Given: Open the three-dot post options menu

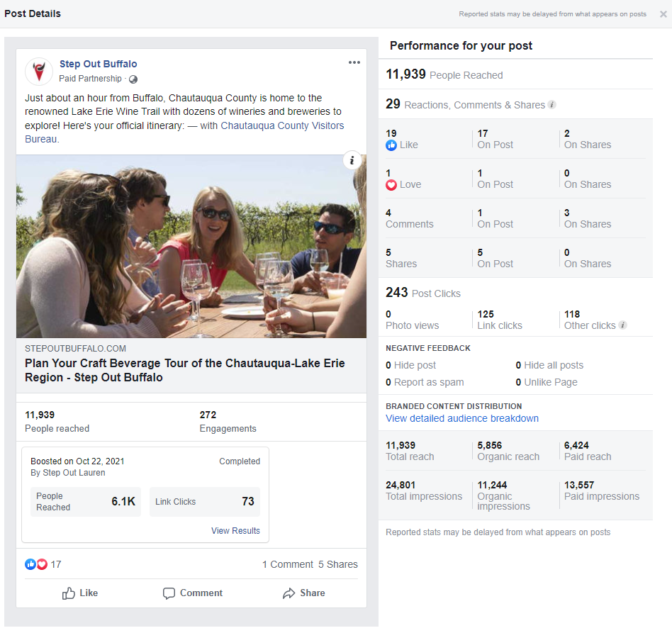Looking at the screenshot, I should (x=354, y=62).
